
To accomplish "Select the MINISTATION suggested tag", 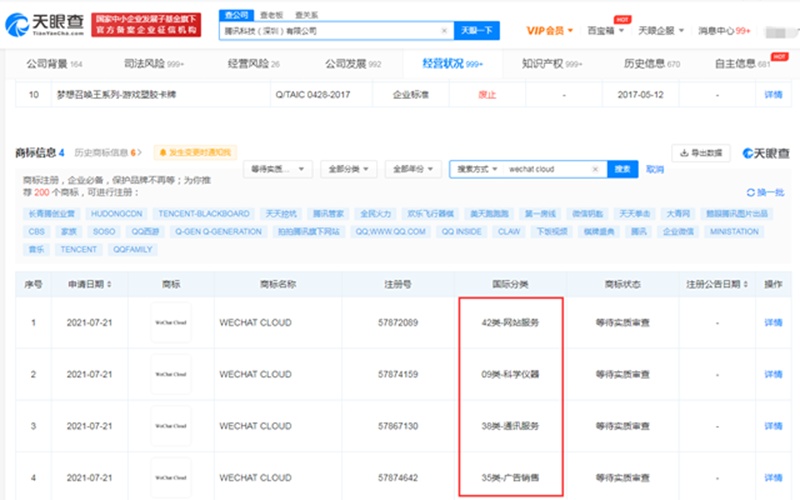I will pos(734,231).
